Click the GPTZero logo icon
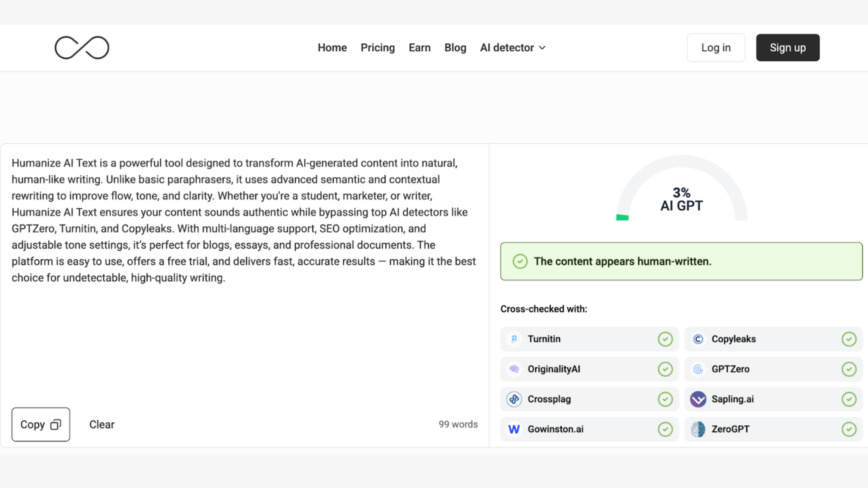868x488 pixels. click(698, 369)
